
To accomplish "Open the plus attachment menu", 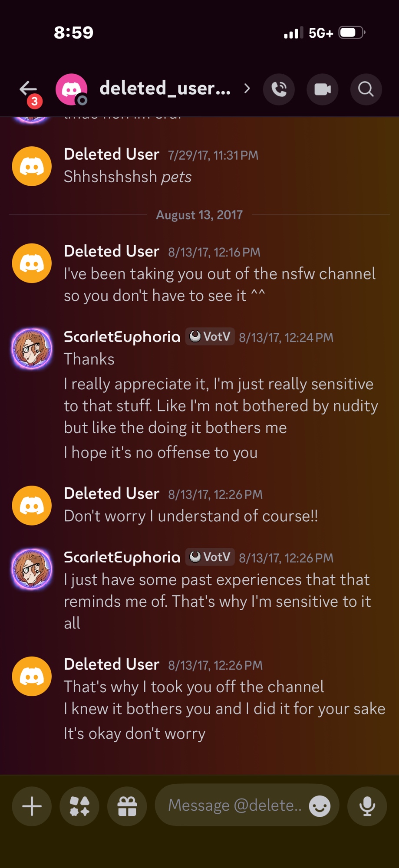I will 32,806.
